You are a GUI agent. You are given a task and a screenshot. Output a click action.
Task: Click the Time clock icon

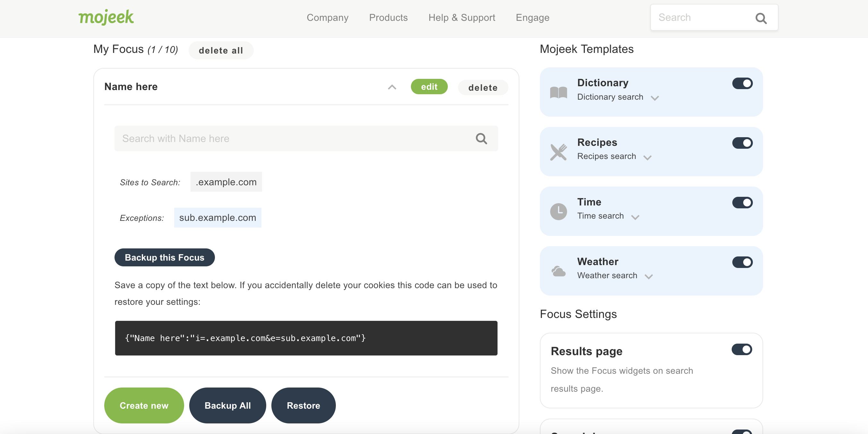point(558,212)
